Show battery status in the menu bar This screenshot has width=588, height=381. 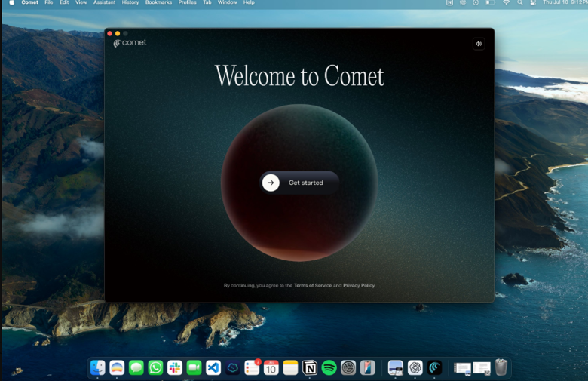491,2
